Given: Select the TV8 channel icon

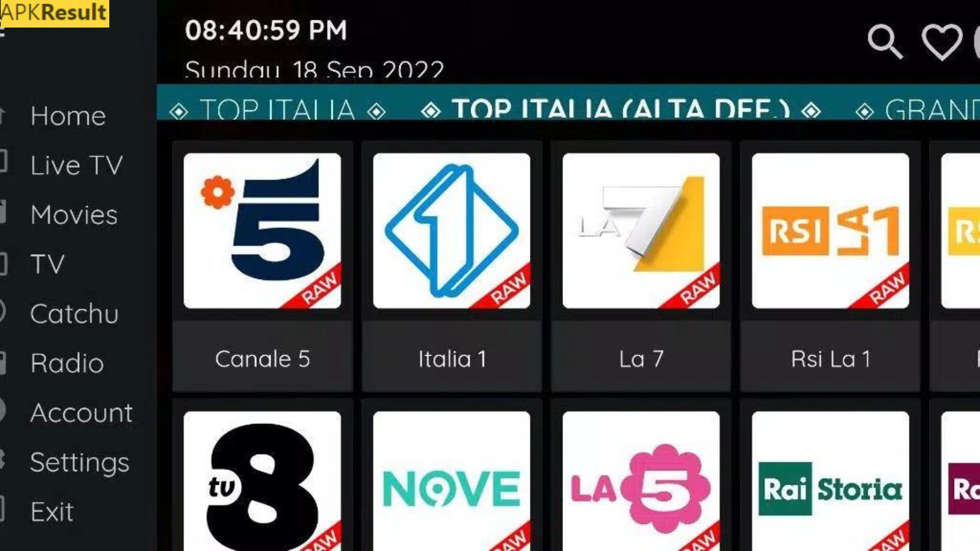Looking at the screenshot, I should tap(261, 481).
